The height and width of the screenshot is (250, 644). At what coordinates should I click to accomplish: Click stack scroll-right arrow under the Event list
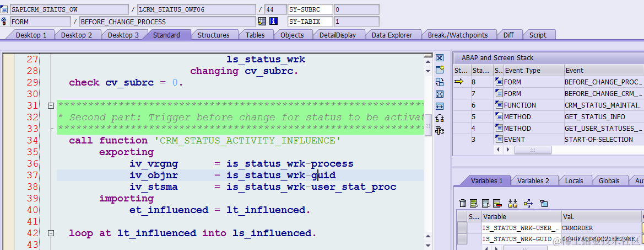coord(506,150)
